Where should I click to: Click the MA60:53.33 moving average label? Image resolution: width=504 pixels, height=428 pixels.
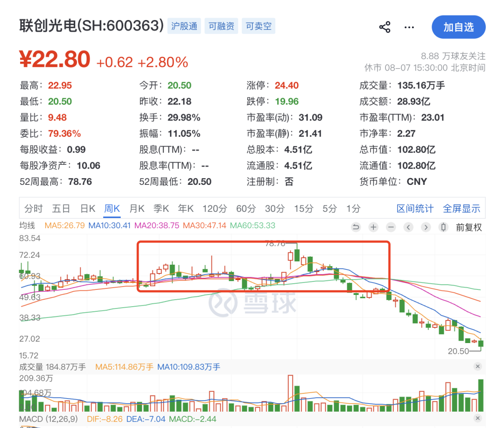point(252,225)
